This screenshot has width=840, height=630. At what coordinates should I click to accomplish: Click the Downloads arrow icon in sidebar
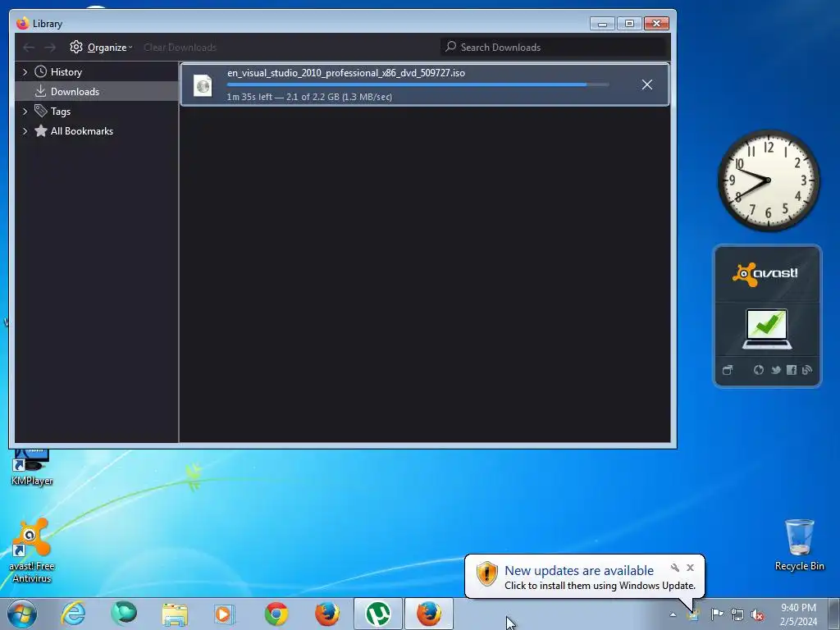(41, 92)
